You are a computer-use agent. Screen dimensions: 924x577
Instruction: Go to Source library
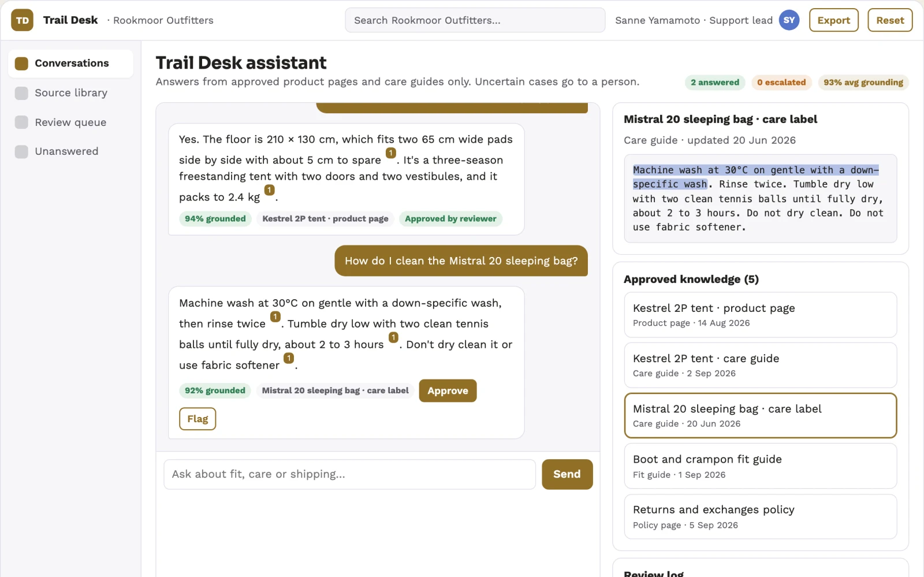pos(70,93)
